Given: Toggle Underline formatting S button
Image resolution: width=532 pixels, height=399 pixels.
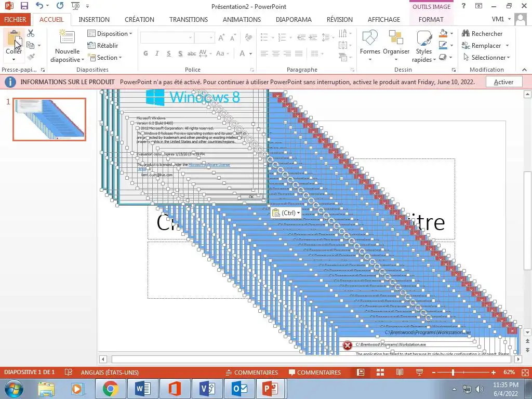Looking at the screenshot, I should click(x=169, y=54).
